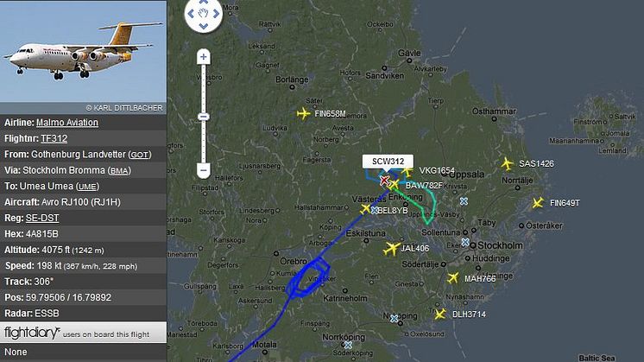Select the SAS1426 aircraft icon

(508, 163)
